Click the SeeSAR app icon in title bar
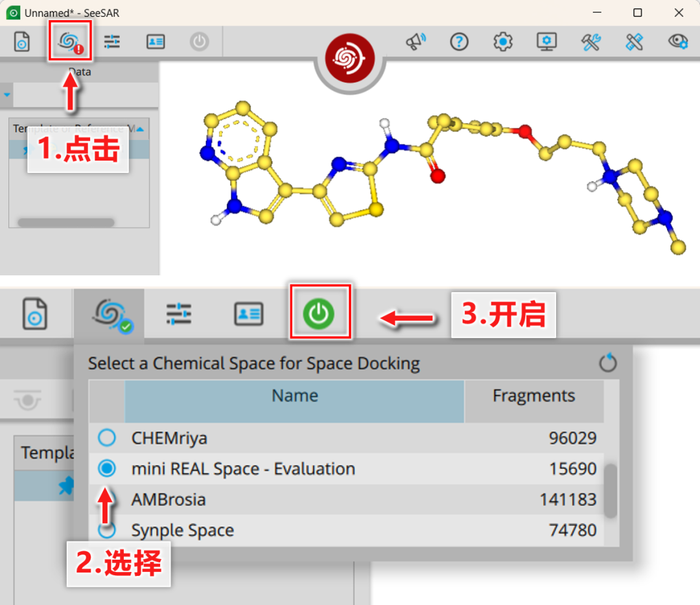 coord(13,12)
